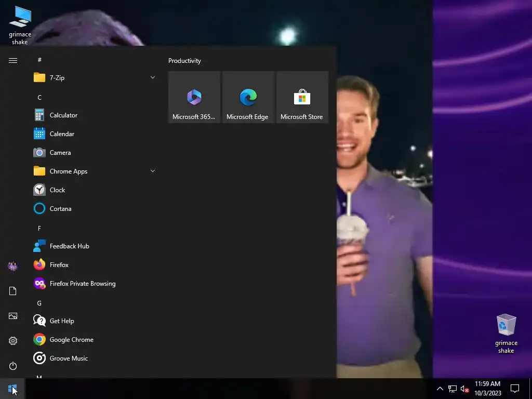The width and height of the screenshot is (532, 399).
Task: Open the Power options icon
Action: coord(13,366)
